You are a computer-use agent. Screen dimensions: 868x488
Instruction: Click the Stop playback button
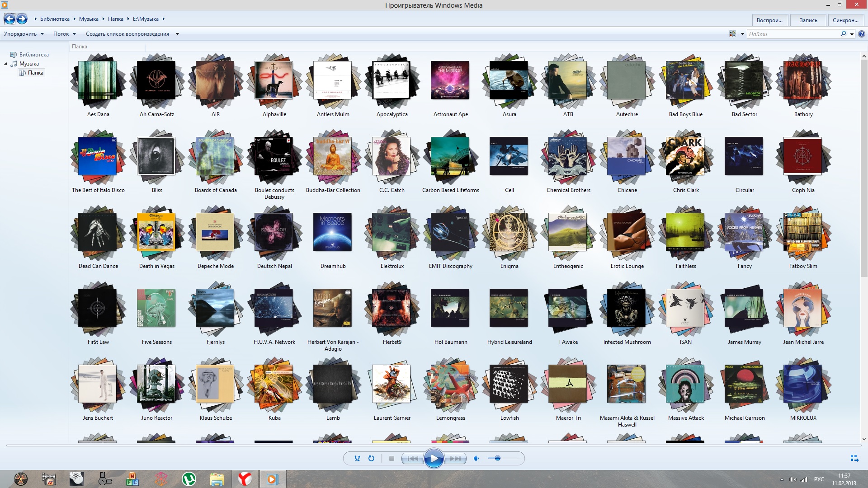[x=392, y=458]
